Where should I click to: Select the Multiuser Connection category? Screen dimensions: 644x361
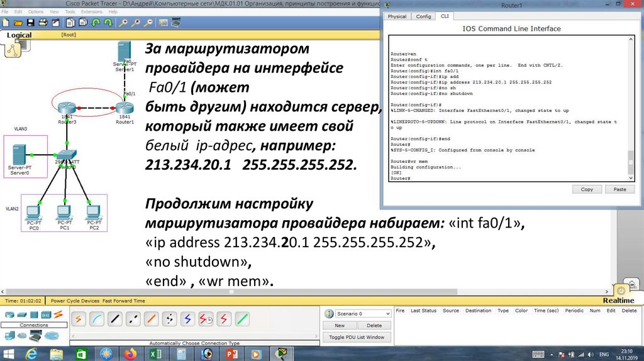click(52, 336)
